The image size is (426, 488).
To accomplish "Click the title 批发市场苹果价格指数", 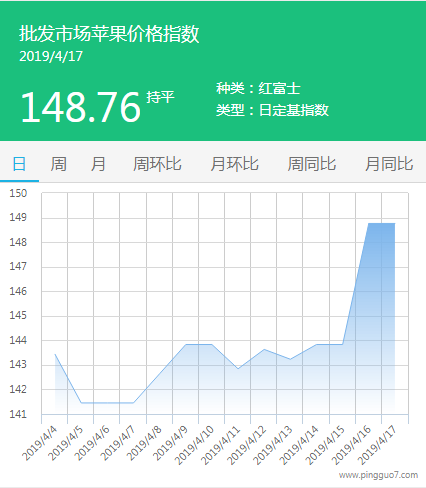I will tap(109, 34).
